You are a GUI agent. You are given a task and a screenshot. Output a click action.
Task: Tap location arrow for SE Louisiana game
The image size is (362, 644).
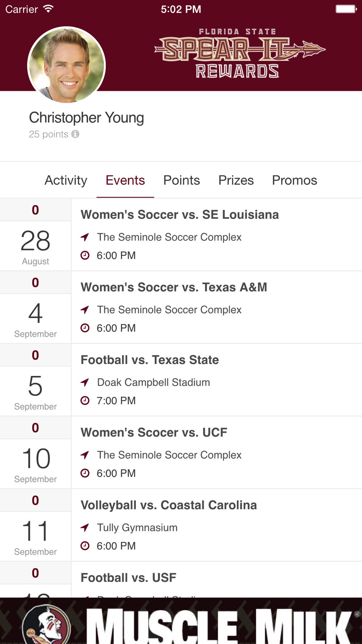coord(85,237)
